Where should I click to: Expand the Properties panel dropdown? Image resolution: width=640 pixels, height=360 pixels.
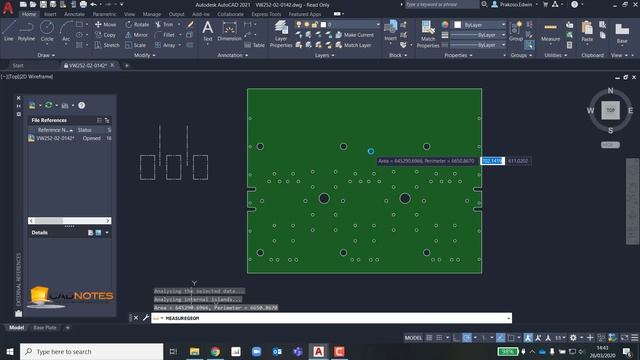click(458, 55)
